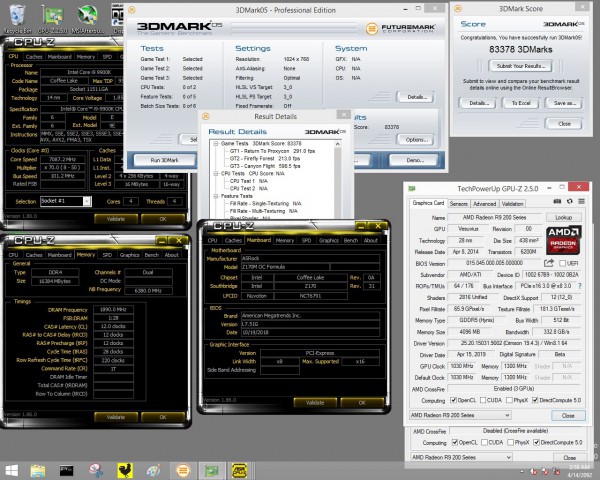Open File Explorer from the taskbar
Image resolution: width=600 pixels, height=480 pixels.
[38, 469]
